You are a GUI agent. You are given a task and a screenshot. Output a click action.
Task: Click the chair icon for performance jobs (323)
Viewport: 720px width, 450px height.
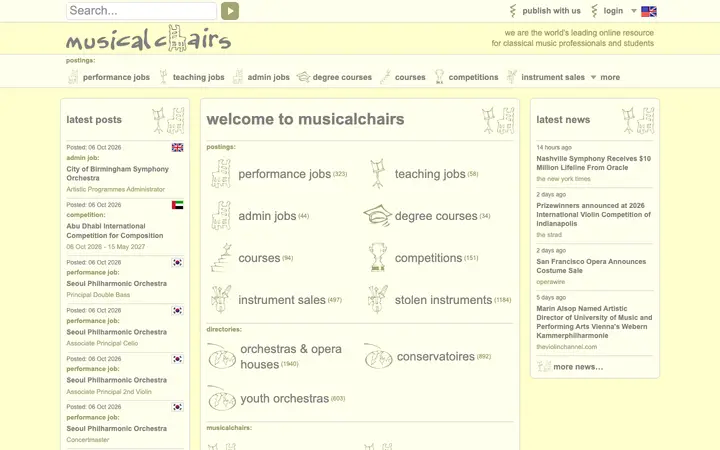[221, 174]
